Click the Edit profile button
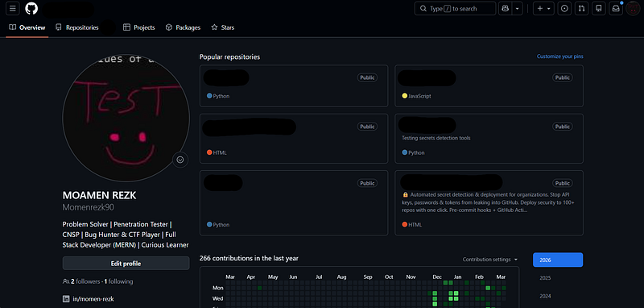 coord(126,264)
